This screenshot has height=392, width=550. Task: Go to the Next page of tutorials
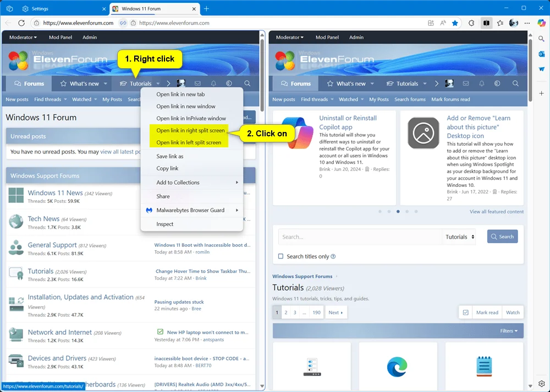pos(335,312)
